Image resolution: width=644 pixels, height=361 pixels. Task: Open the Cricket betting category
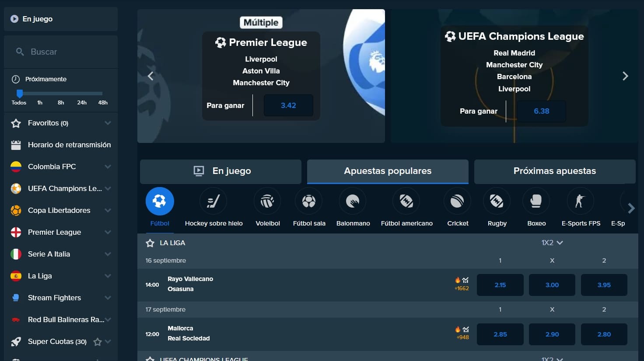point(457,201)
